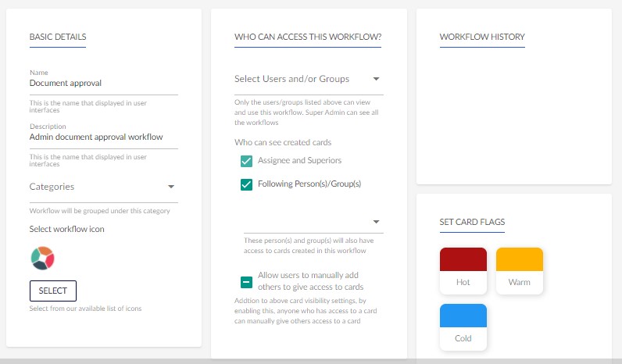Image resolution: width=622 pixels, height=364 pixels.
Task: Select the Hot red card flag
Action: click(463, 271)
